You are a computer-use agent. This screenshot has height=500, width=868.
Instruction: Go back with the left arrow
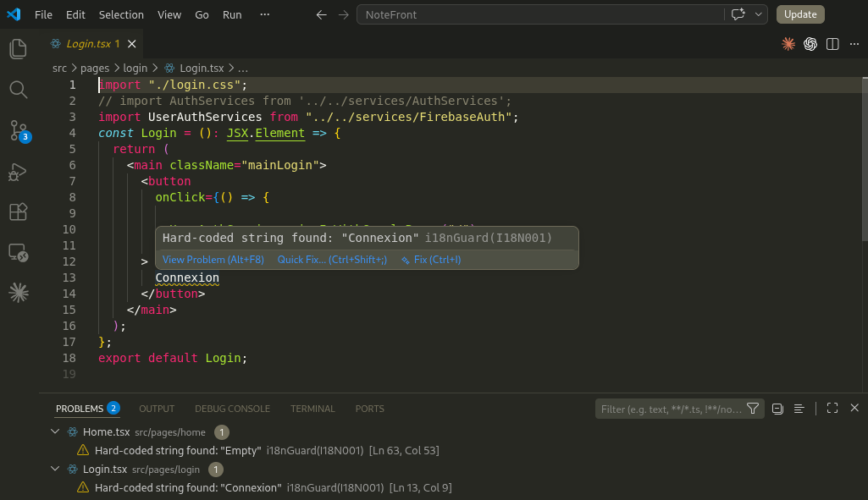pos(321,15)
